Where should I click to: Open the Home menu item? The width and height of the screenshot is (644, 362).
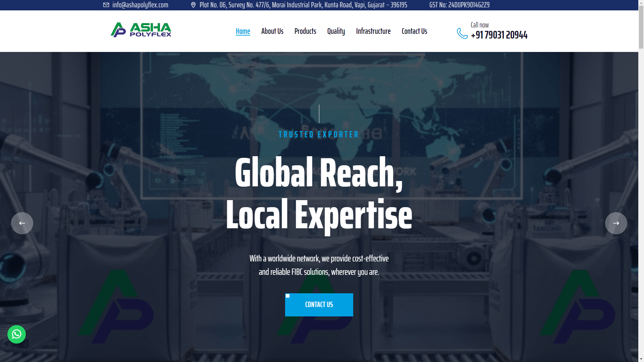243,31
